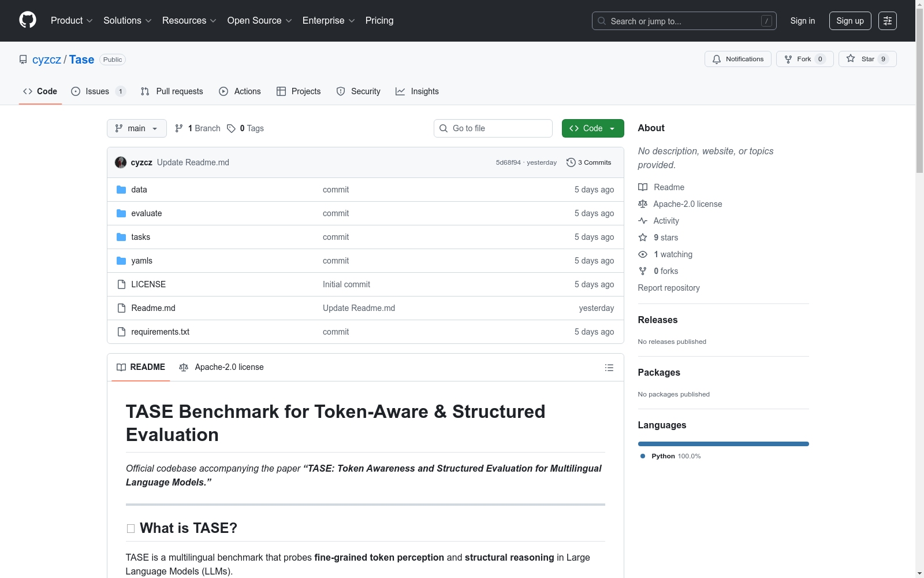Open the Tase repository name link
Image resolution: width=924 pixels, height=578 pixels.
[x=81, y=60]
